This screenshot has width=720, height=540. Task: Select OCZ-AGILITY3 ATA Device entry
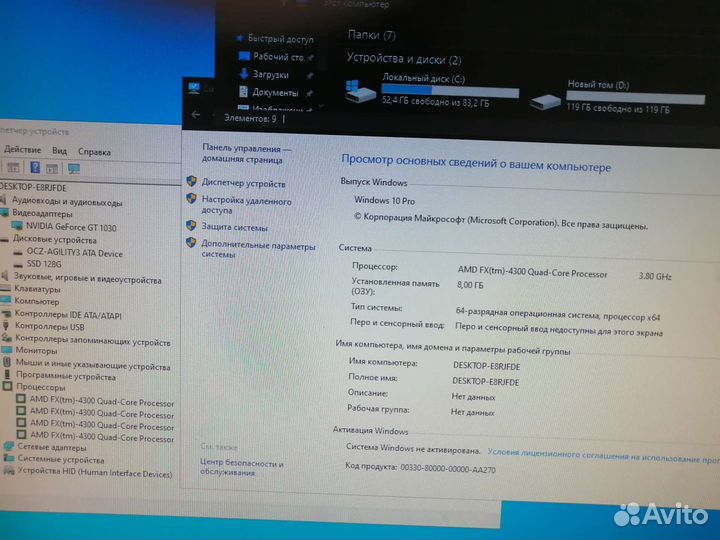coord(74,253)
